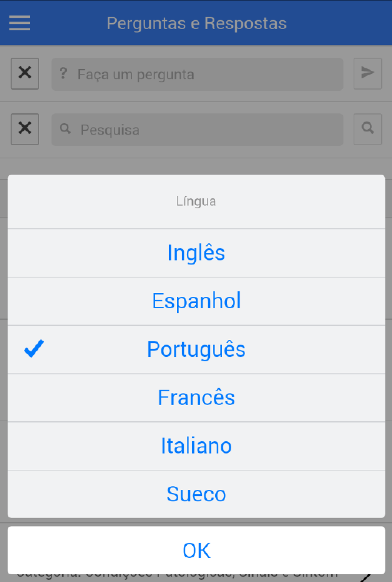Switch language to Italiano
Viewport: 392px width, 582px height.
196,446
